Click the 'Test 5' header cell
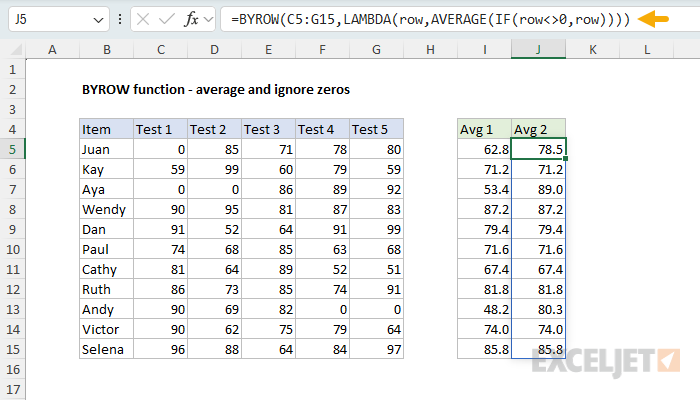 click(377, 129)
